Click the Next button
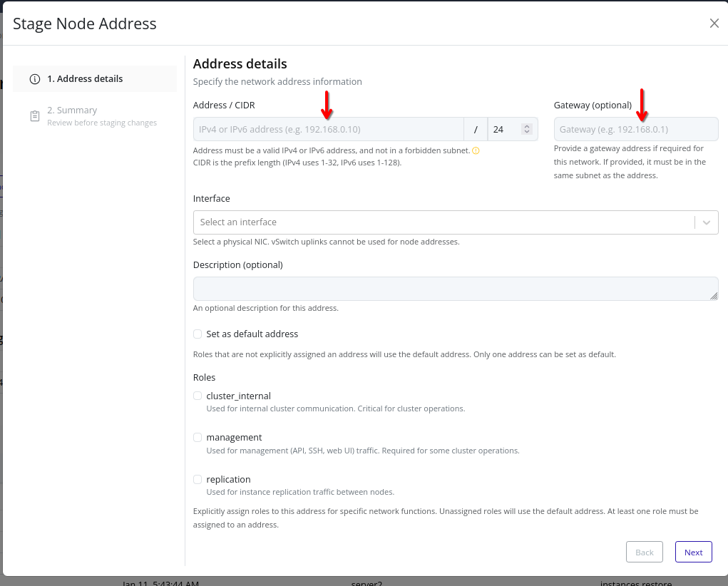 pos(692,552)
